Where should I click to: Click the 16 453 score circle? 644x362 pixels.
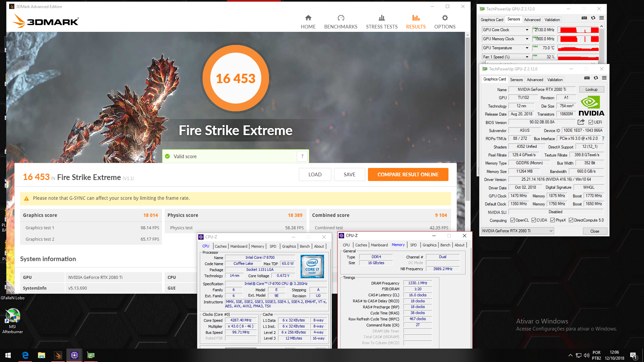click(x=236, y=78)
